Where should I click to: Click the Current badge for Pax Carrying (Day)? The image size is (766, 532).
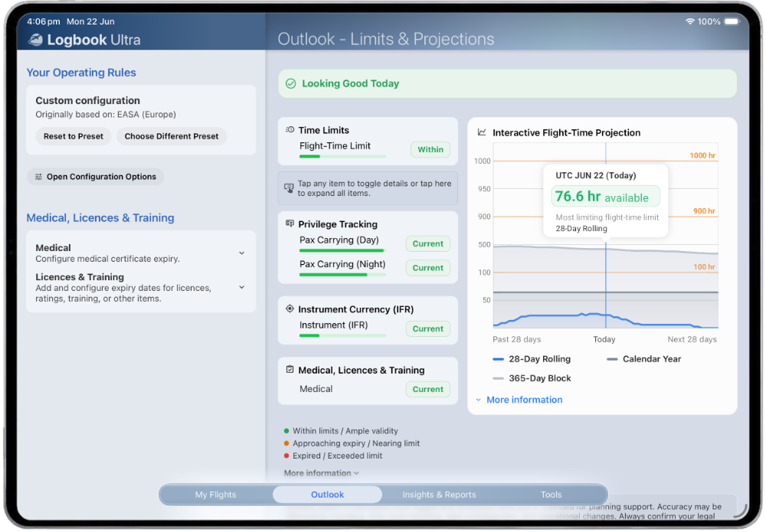pos(428,244)
